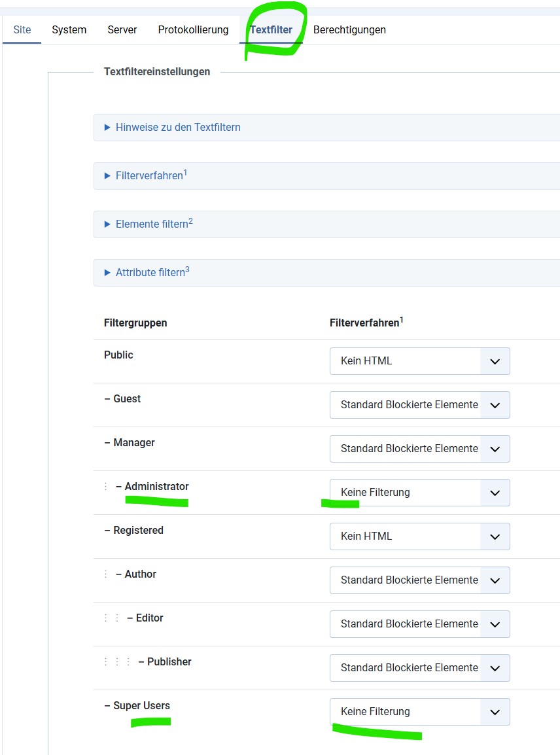This screenshot has height=755, width=560.
Task: Open the Public filter method dropdown
Action: click(x=419, y=361)
